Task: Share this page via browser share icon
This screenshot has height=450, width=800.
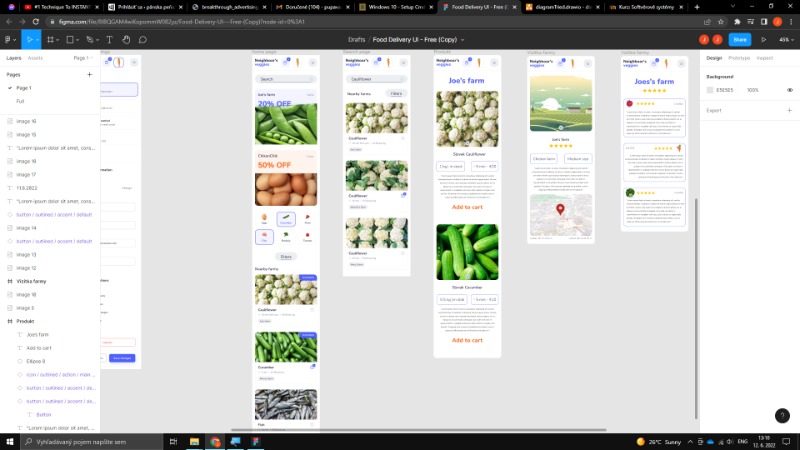Action: pyautogui.click(x=707, y=21)
